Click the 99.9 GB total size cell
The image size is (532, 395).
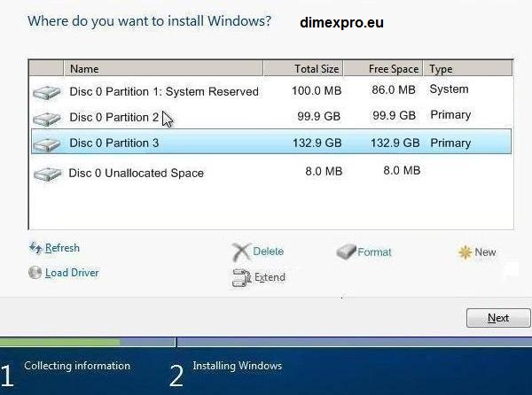tap(318, 116)
